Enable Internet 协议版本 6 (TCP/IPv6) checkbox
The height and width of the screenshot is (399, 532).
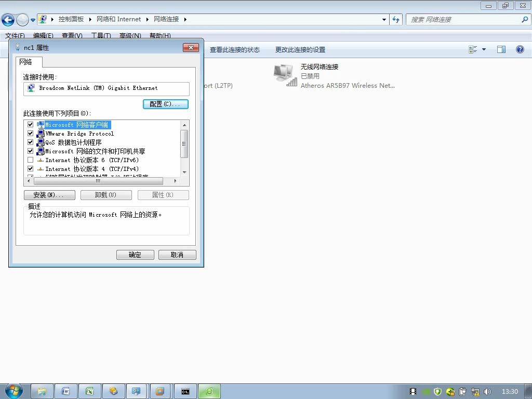click(30, 160)
